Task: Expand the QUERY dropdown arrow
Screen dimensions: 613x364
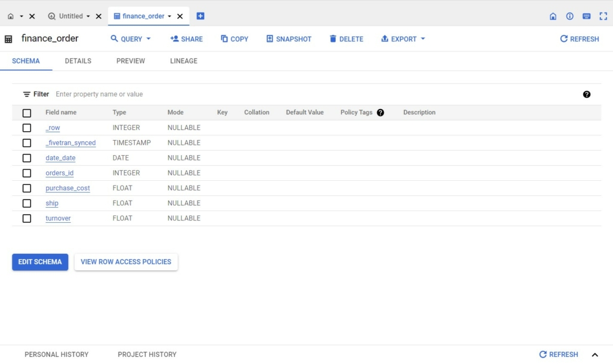Action: click(x=148, y=39)
